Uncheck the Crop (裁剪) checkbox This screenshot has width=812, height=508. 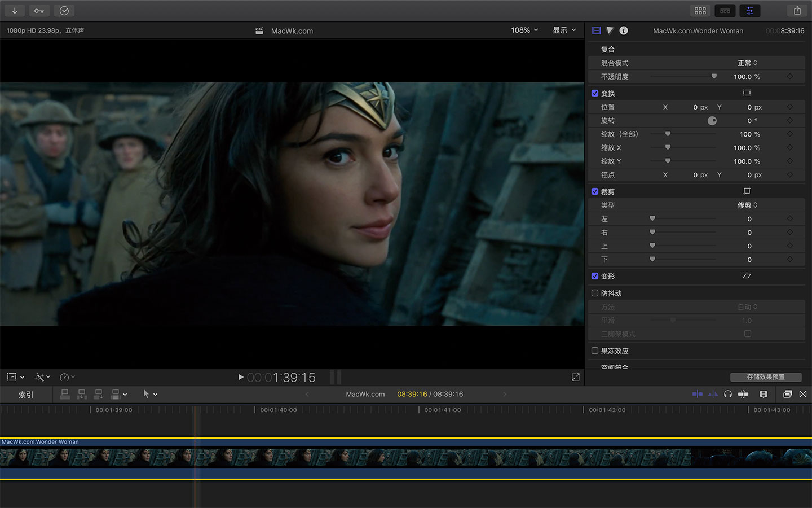coord(595,191)
